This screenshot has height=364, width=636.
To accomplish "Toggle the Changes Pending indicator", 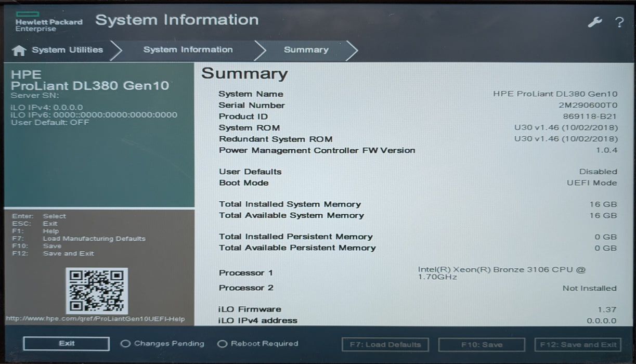I will point(162,344).
